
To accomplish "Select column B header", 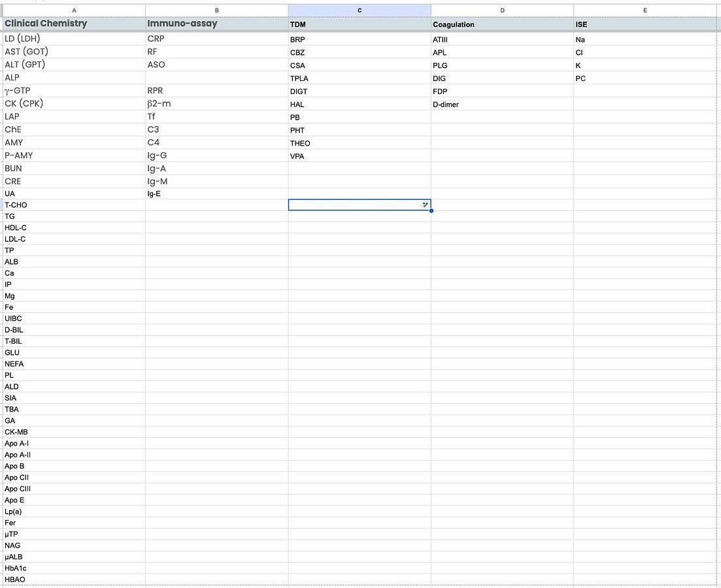I will tap(216, 10).
